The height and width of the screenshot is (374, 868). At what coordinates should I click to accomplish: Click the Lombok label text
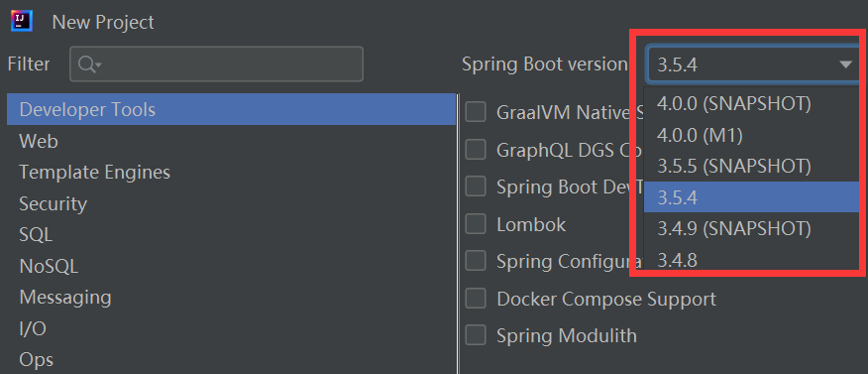531,224
